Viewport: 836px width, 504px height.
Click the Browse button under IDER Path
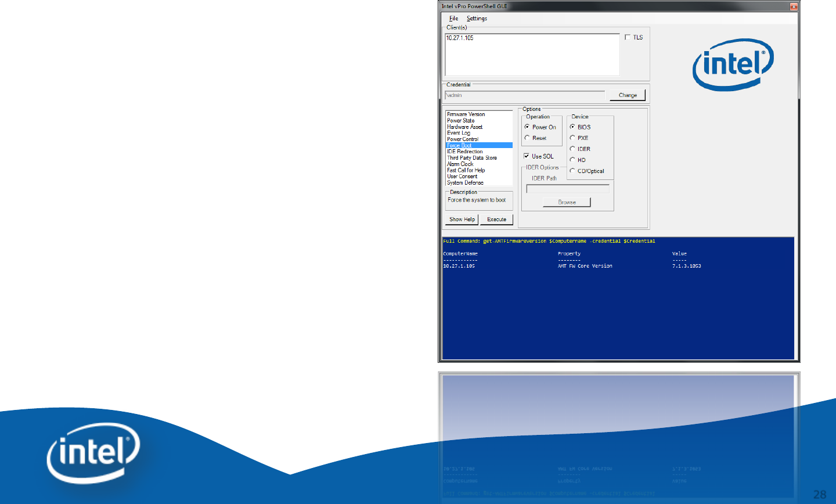[x=567, y=202]
